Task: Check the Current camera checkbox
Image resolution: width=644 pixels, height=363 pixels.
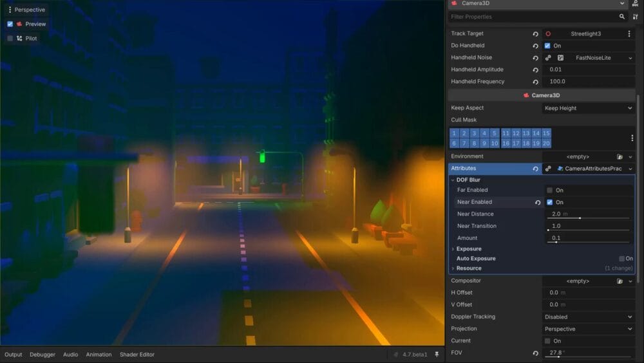Action: (547, 341)
